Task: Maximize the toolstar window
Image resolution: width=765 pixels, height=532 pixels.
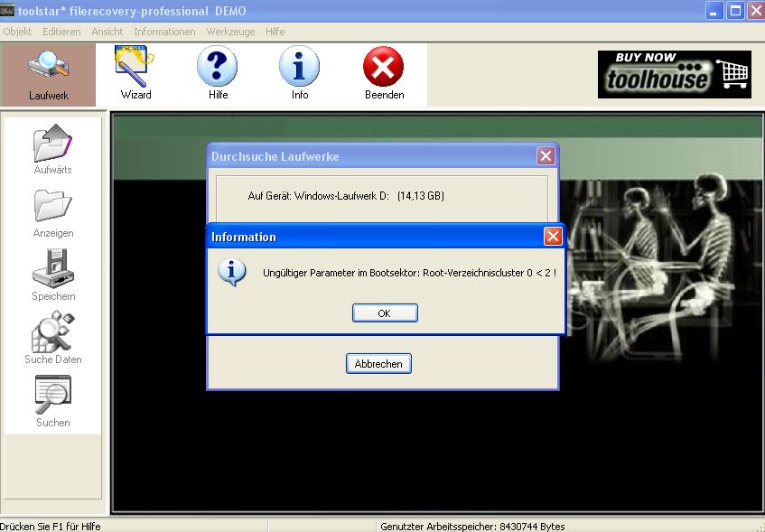Action: click(x=735, y=11)
